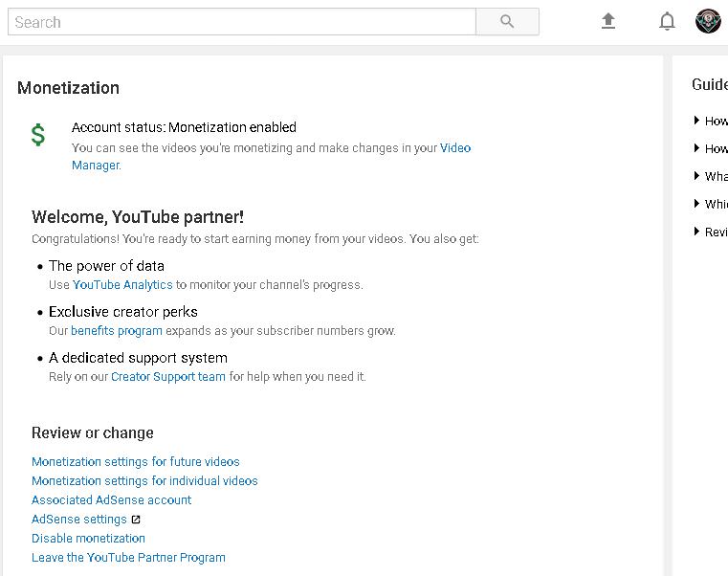Open Monetization settings for individual videos
The height and width of the screenshot is (576, 728).
[x=144, y=480]
